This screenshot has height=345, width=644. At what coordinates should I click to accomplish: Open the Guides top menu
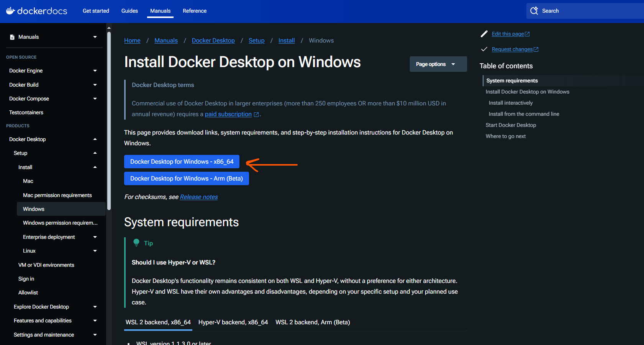pyautogui.click(x=129, y=11)
